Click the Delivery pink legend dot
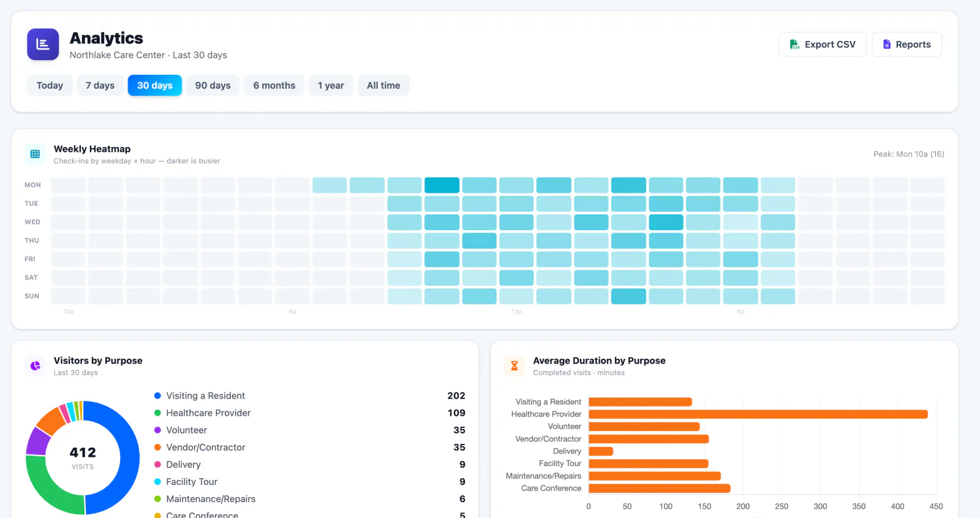The height and width of the screenshot is (518, 980). pyautogui.click(x=157, y=464)
